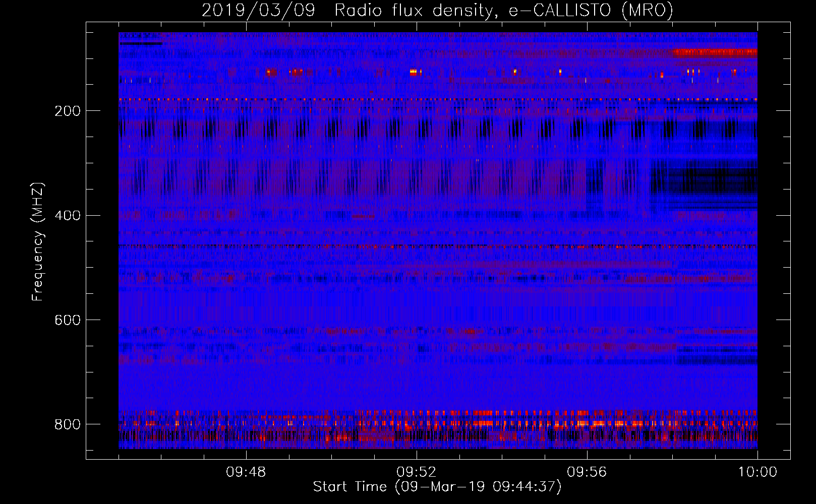Click the plot title showing e-CALLISTO (MRO)
This screenshot has height=504, width=816.
point(438,11)
